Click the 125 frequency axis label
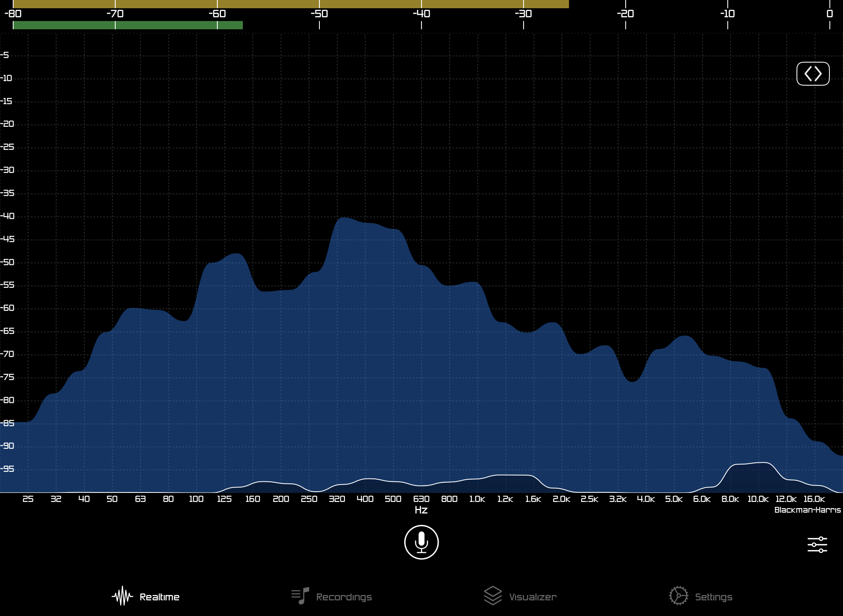Image resolution: width=843 pixels, height=616 pixels. click(x=224, y=499)
